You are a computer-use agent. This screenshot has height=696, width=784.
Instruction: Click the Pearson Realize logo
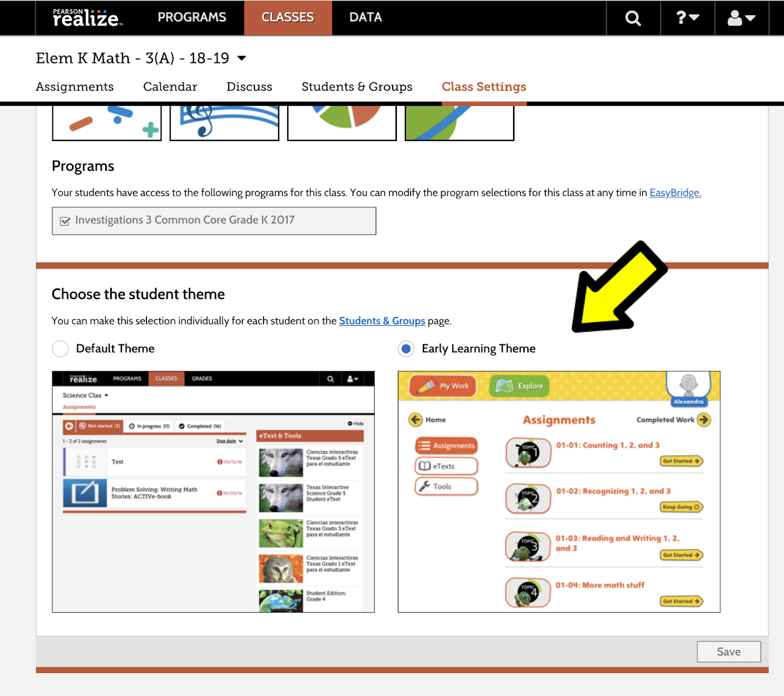click(87, 18)
